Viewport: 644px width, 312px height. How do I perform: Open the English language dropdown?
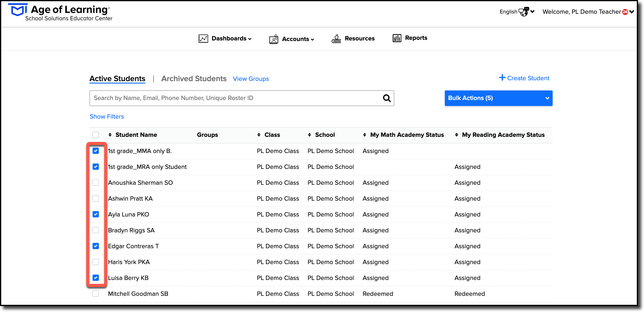click(517, 12)
